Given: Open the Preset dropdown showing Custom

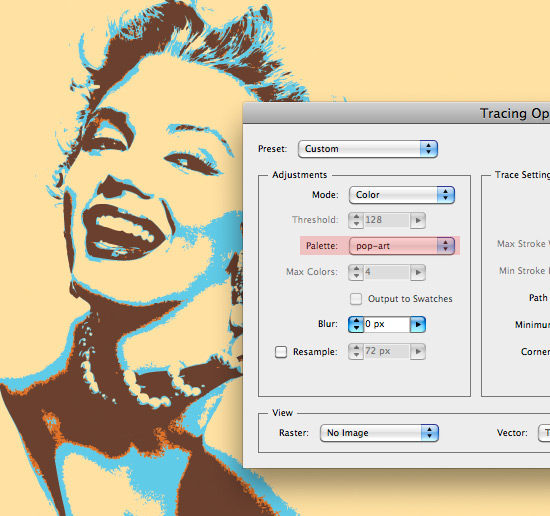Looking at the screenshot, I should click(368, 149).
